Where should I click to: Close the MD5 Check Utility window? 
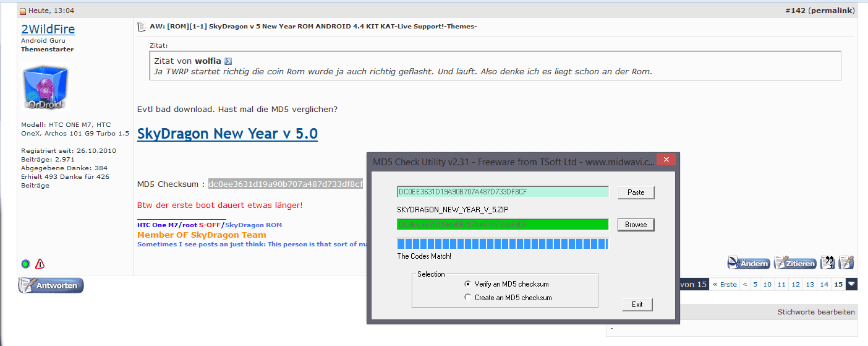pos(665,160)
